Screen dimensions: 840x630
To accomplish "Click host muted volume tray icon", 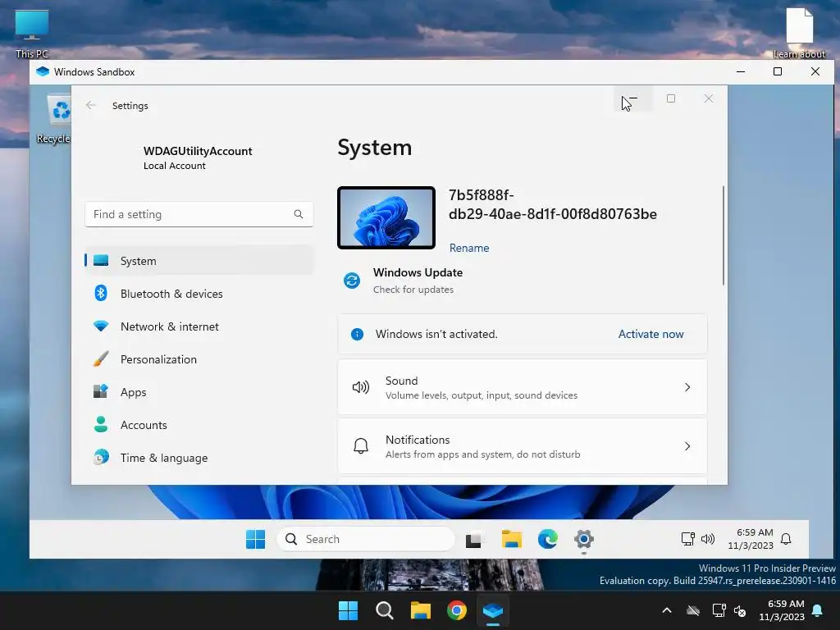I will tap(741, 610).
